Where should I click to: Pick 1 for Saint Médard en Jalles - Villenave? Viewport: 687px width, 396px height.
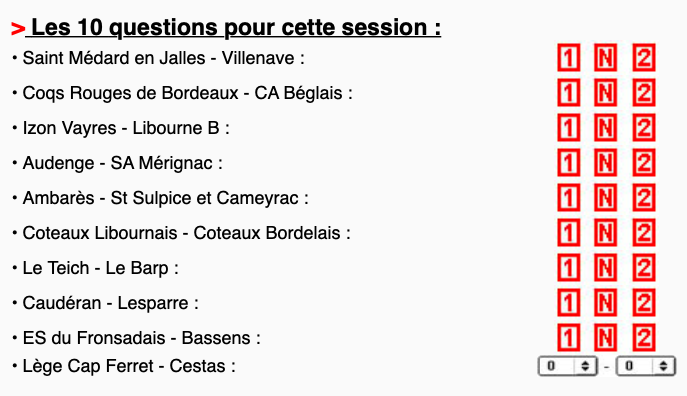(x=568, y=57)
